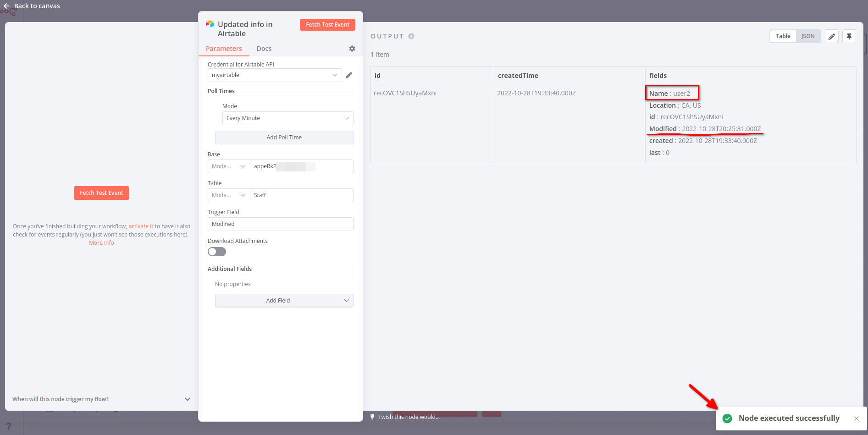Edit myairtable credential pencil icon

349,75
